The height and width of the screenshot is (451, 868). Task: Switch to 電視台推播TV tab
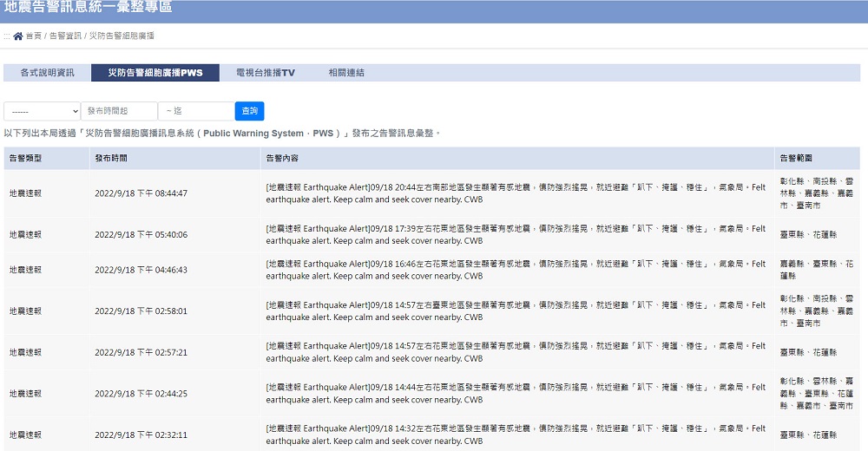point(265,73)
